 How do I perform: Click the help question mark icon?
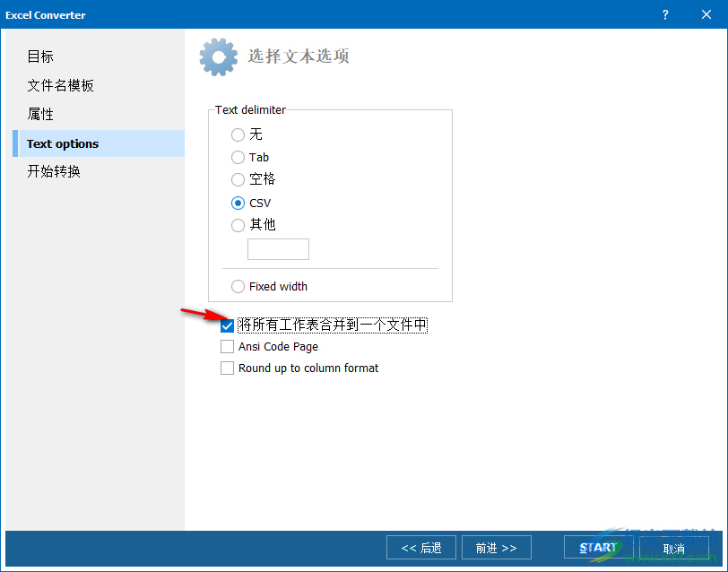tap(665, 15)
